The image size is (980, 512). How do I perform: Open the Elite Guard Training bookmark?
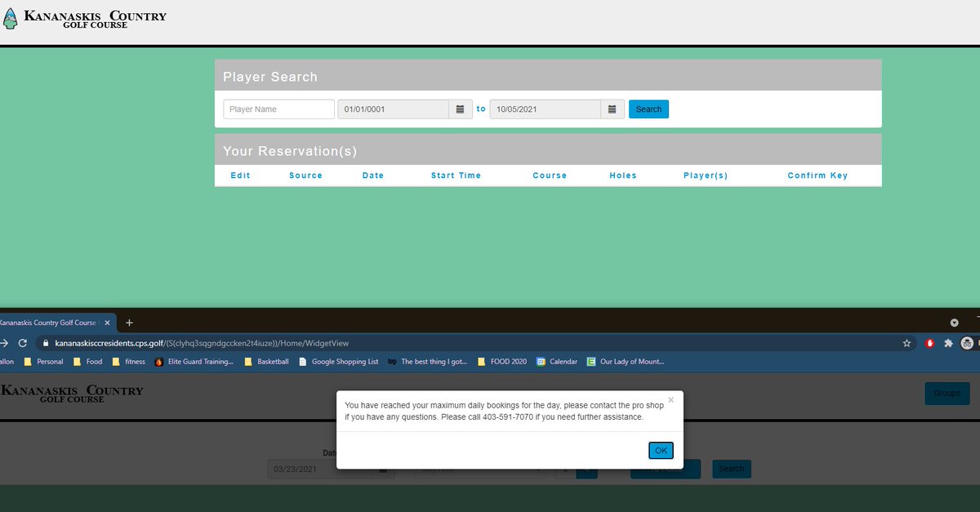(x=194, y=362)
